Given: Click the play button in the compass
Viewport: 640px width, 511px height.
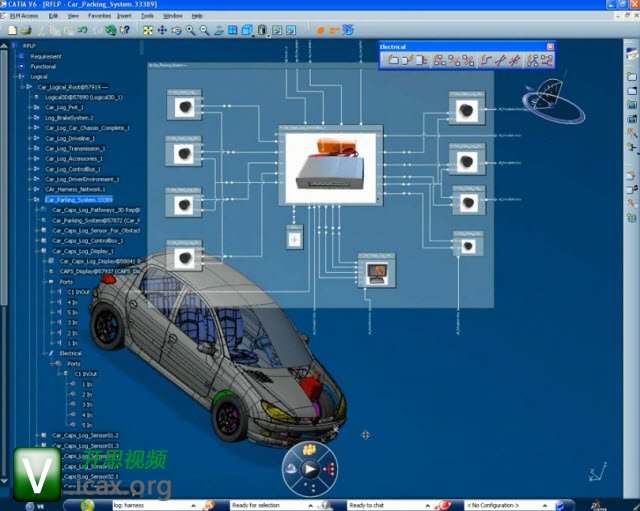Looking at the screenshot, I should [x=310, y=469].
